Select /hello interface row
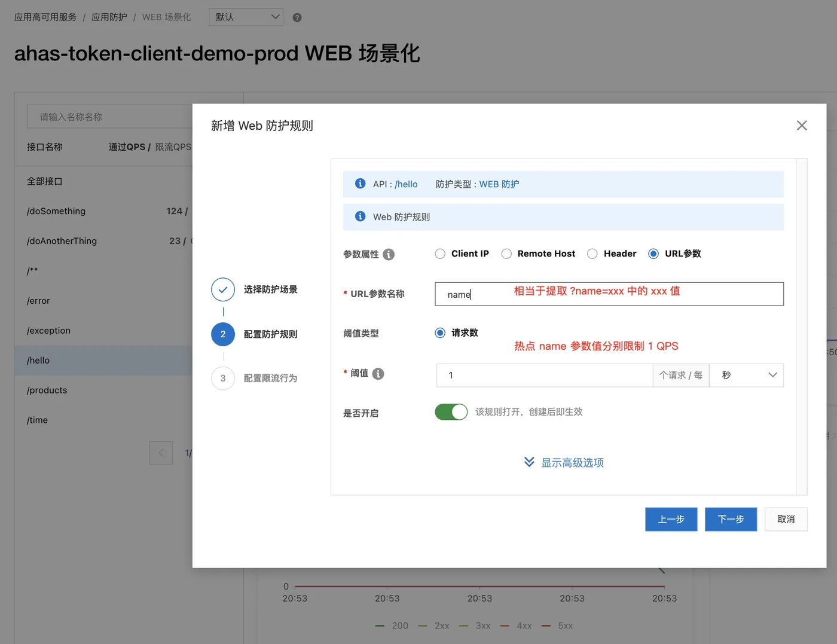837x644 pixels. pyautogui.click(x=103, y=361)
